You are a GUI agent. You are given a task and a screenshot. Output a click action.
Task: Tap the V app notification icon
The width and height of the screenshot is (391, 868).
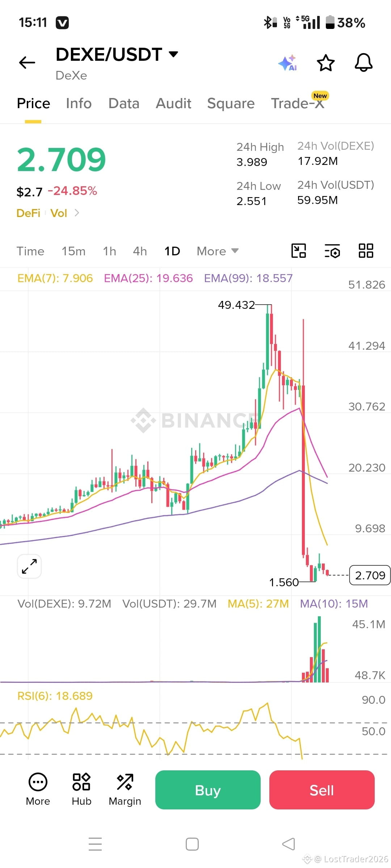pyautogui.click(x=62, y=23)
